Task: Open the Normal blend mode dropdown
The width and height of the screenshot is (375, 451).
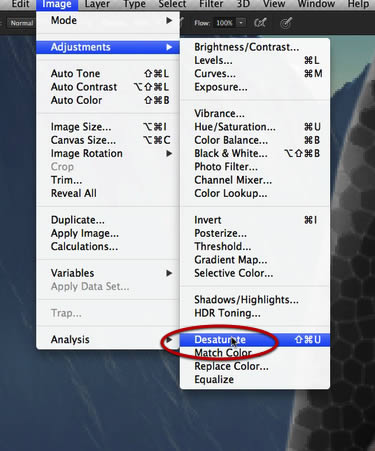Action: tap(21, 23)
